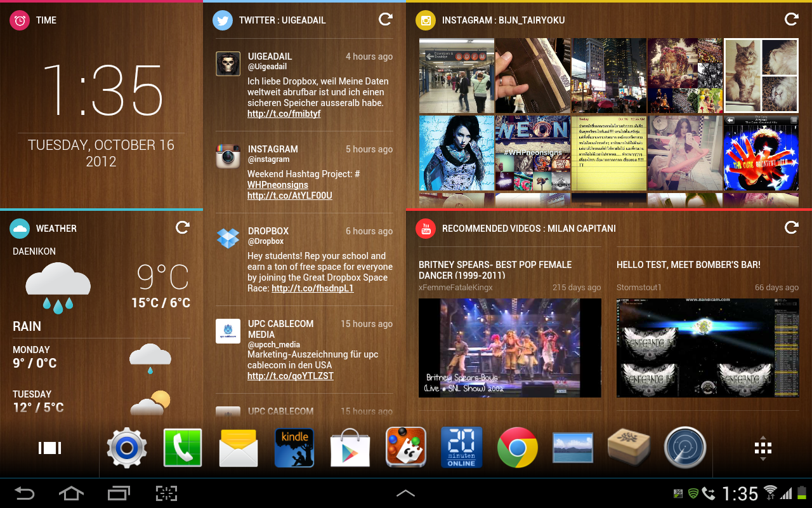Open the status bar clock 1:35
This screenshot has height=508, width=812.
[740, 493]
